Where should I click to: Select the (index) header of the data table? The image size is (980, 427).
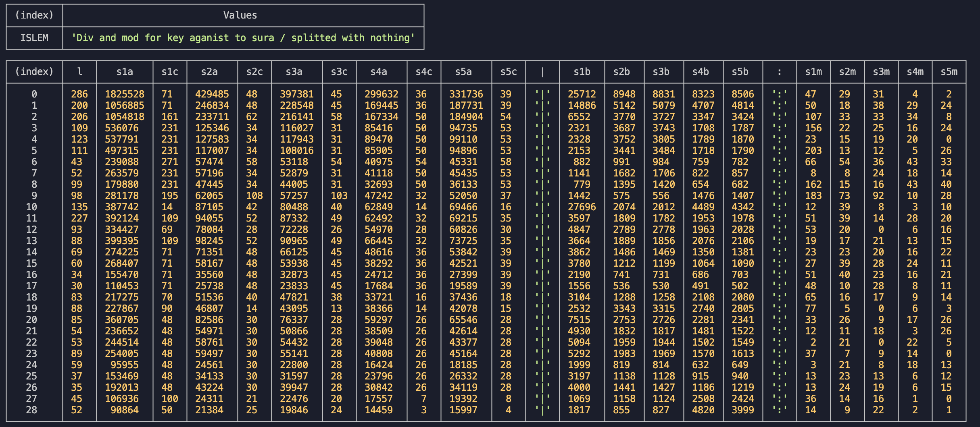(34, 72)
